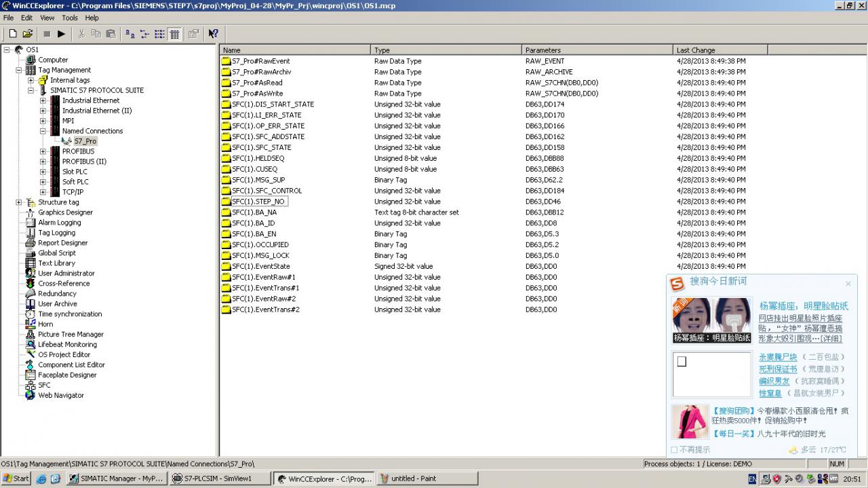Switch to SIMATIC Manager taskbar window
868x488 pixels.
click(116, 478)
